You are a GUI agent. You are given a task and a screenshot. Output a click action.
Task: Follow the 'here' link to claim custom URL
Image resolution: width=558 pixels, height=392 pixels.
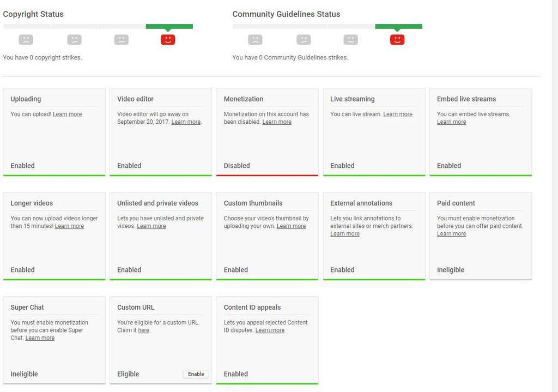[x=143, y=330]
